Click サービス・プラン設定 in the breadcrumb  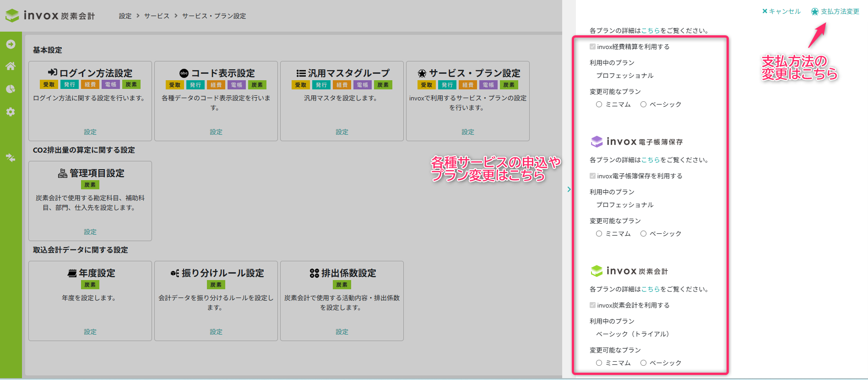[214, 16]
